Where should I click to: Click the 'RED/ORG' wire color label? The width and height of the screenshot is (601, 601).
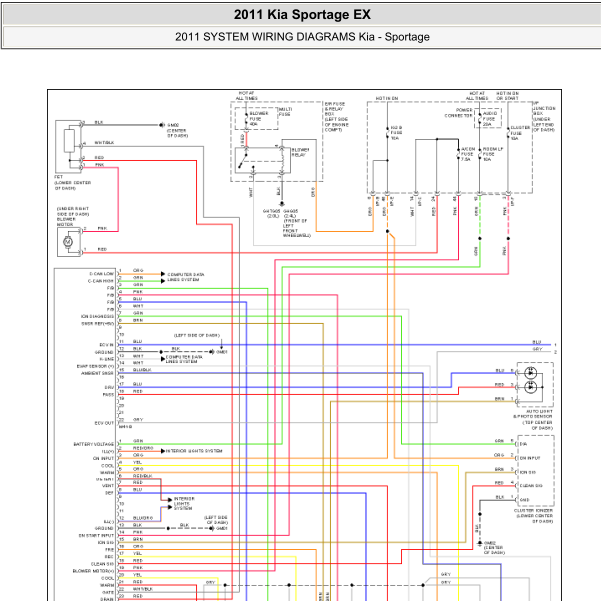click(x=143, y=448)
